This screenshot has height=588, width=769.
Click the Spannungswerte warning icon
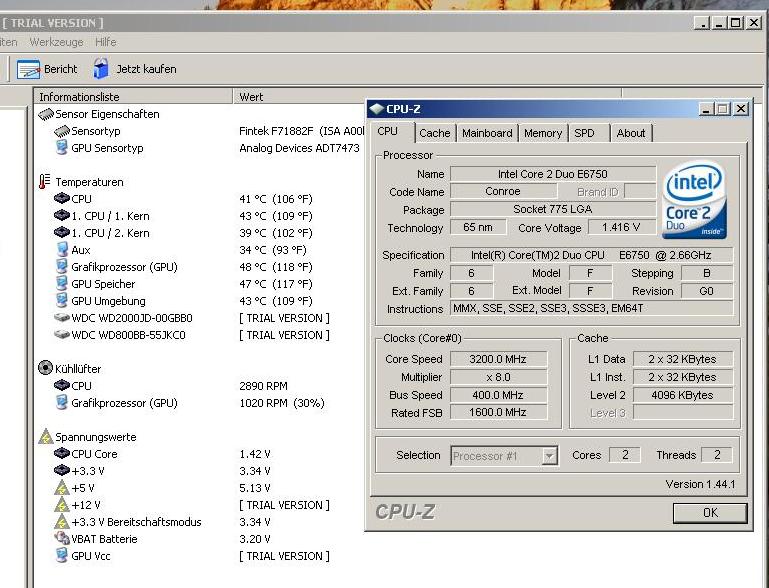[46, 436]
